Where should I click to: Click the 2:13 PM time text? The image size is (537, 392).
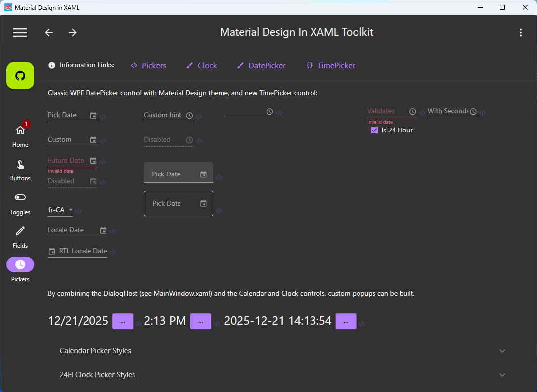pos(165,321)
